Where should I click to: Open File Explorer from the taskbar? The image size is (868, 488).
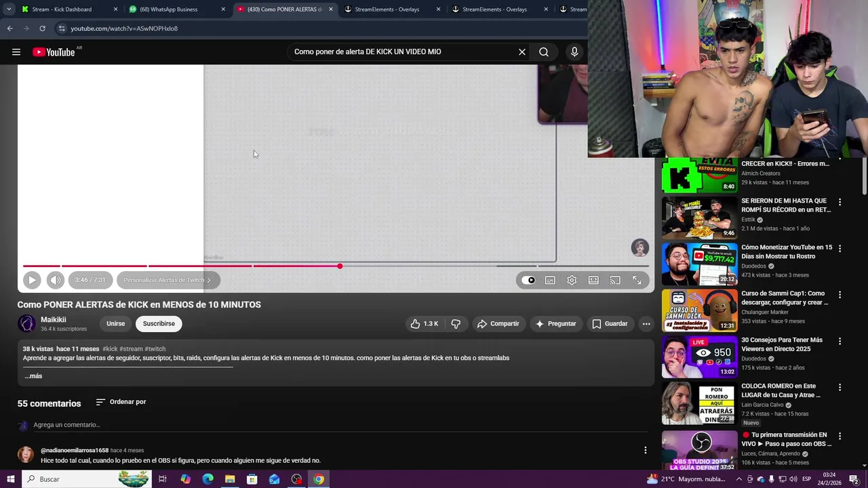coord(230,479)
